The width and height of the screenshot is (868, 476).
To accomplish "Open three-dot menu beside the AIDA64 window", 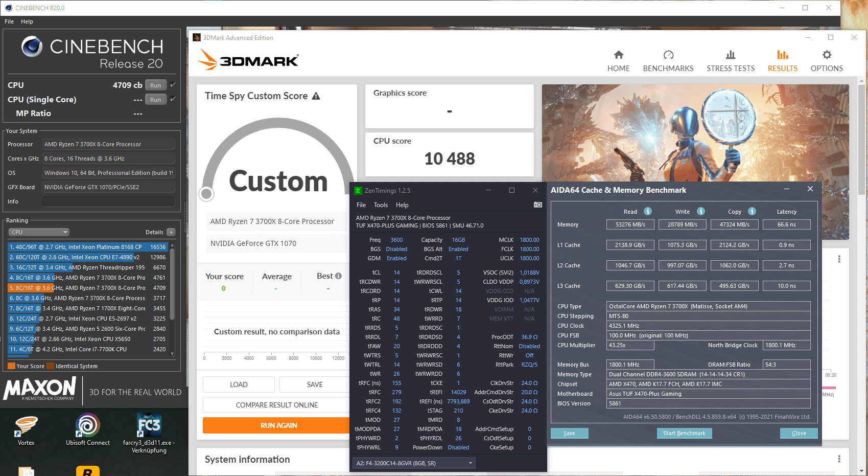I will pos(839,259).
